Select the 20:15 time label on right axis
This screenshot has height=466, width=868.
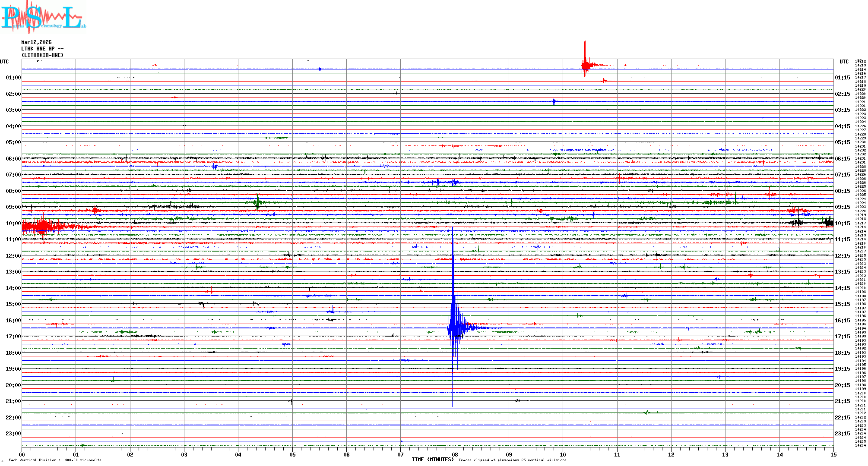pyautogui.click(x=842, y=385)
